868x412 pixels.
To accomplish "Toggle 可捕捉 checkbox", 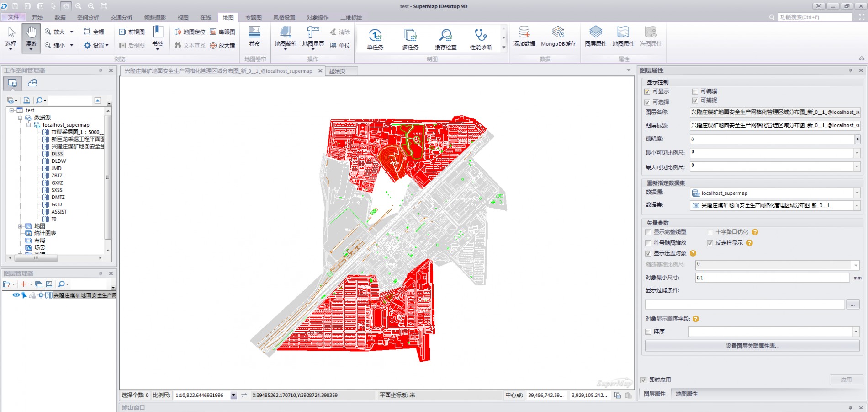I will (695, 101).
